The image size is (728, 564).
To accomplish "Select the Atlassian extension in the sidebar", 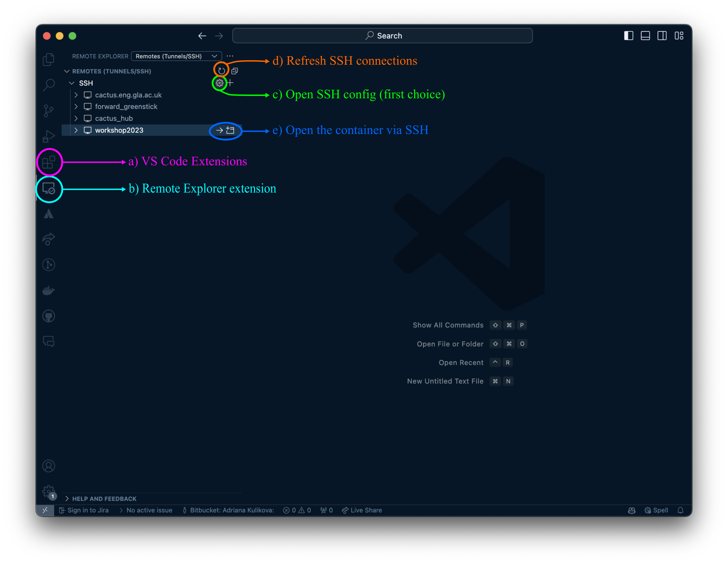I will point(49,214).
